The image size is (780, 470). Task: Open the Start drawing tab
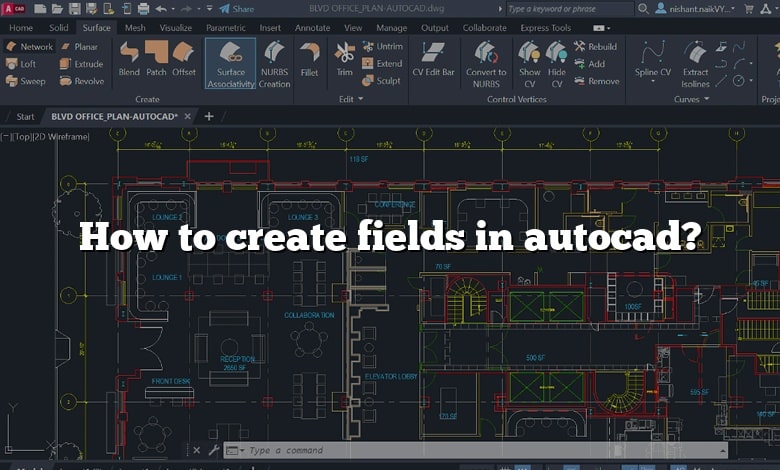pyautogui.click(x=25, y=116)
